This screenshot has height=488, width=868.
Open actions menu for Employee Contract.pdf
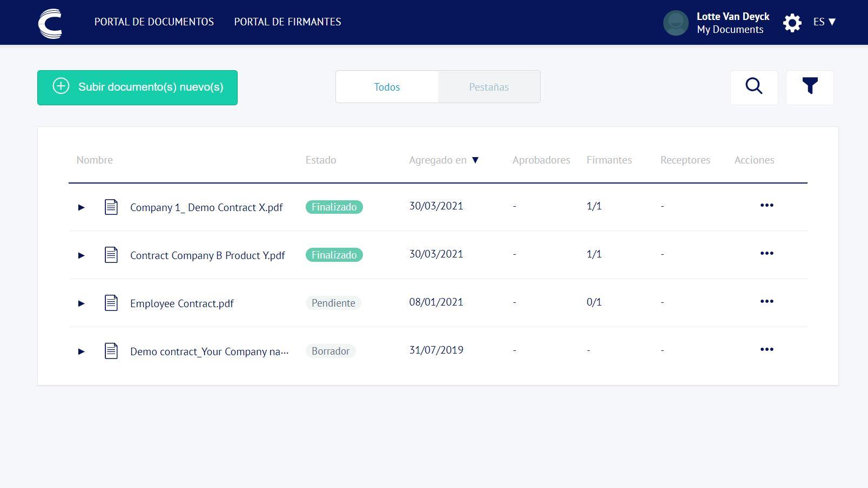point(766,301)
